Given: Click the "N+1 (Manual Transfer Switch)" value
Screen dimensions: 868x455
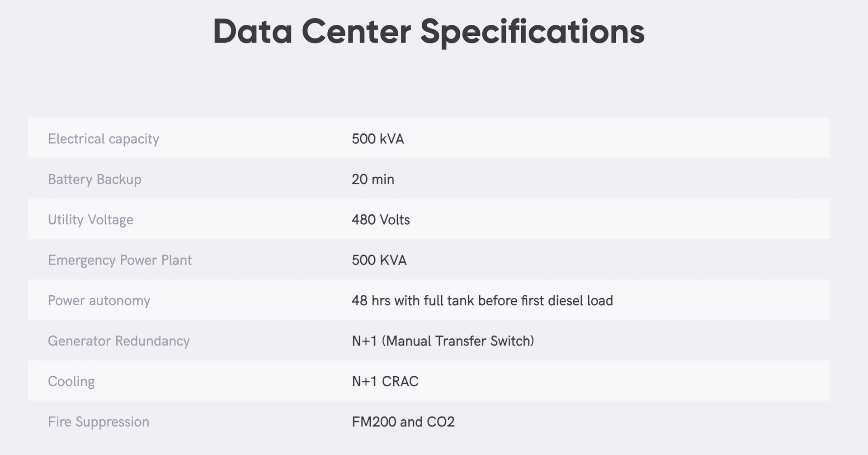Looking at the screenshot, I should pos(443,341).
